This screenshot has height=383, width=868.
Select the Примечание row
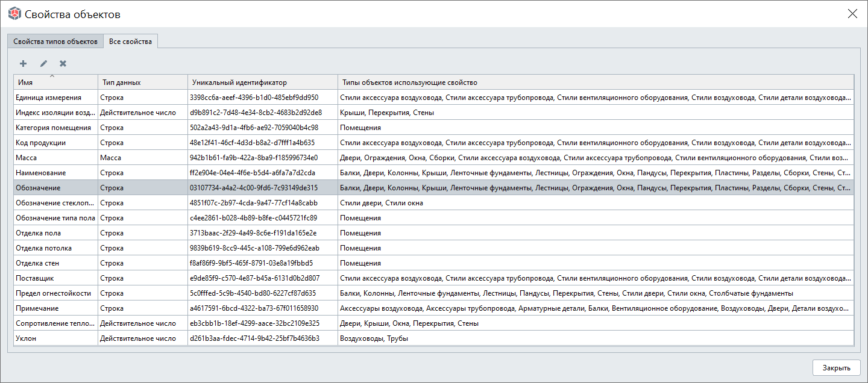coord(434,308)
